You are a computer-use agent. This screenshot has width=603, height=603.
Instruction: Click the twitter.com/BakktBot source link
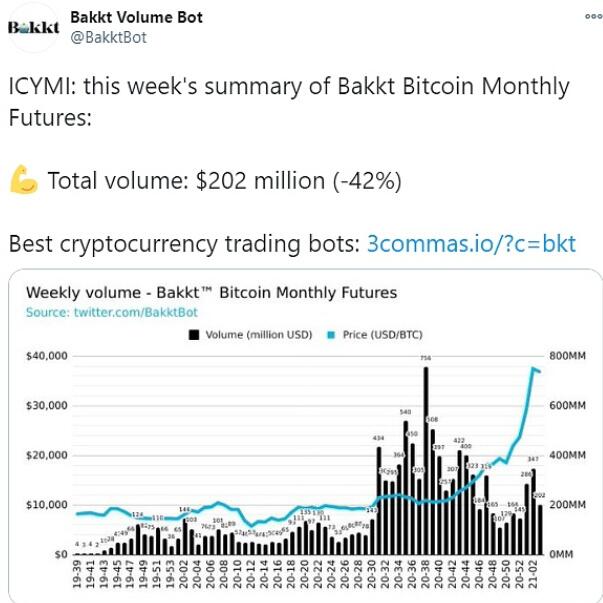pos(111,313)
